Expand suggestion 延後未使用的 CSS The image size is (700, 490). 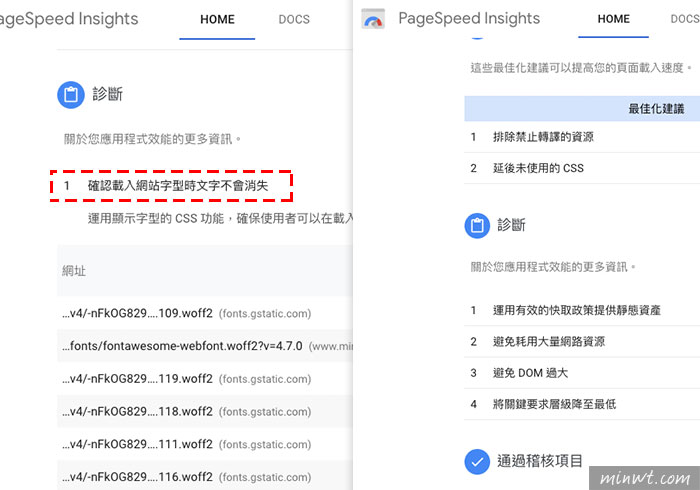(x=582, y=168)
